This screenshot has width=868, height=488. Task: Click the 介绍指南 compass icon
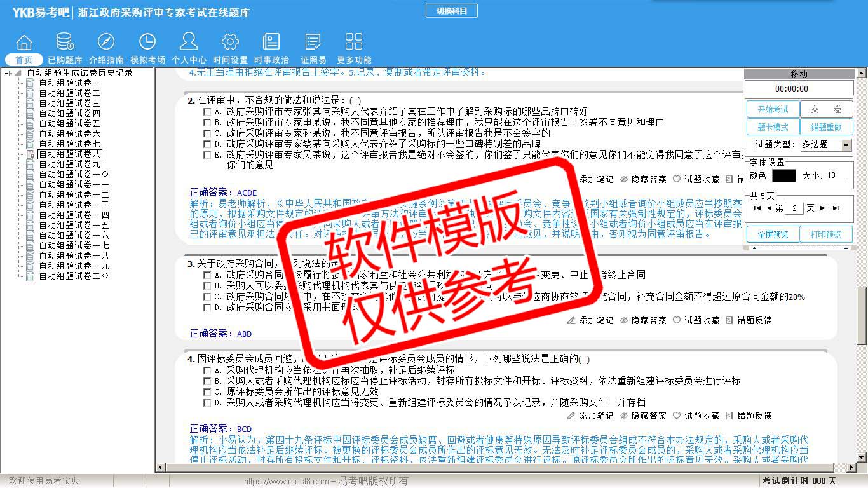[x=106, y=43]
